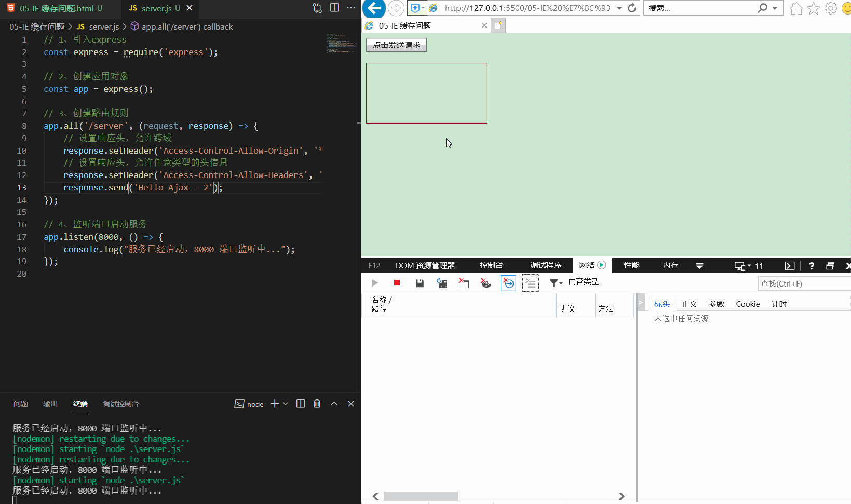Sort by 名称 / 路径 column header
Screen dimensions: 851x504
(458, 305)
